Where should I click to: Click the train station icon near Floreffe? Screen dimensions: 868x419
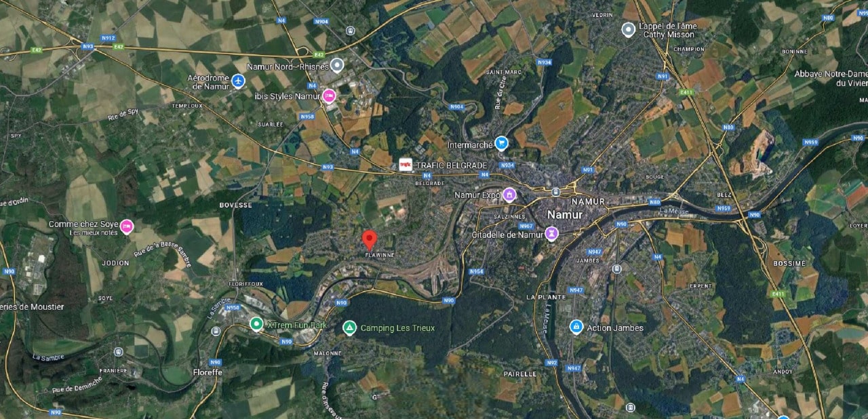(x=216, y=332)
